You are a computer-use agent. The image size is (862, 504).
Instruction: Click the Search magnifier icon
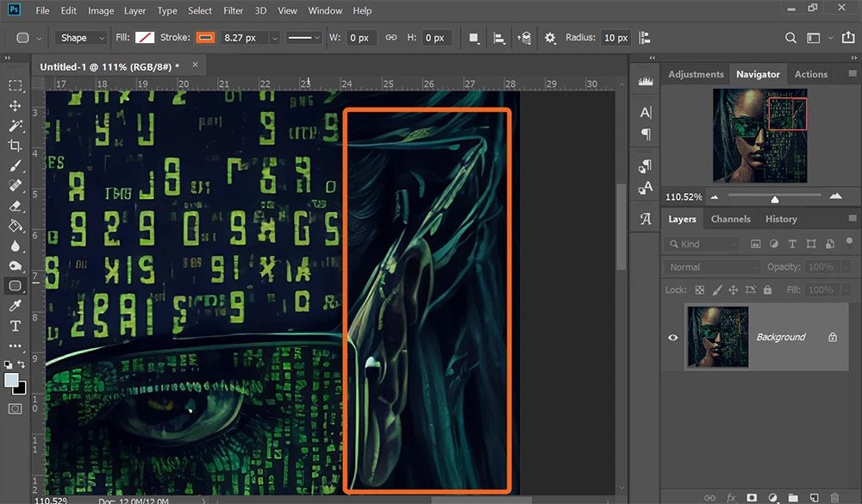click(x=790, y=38)
